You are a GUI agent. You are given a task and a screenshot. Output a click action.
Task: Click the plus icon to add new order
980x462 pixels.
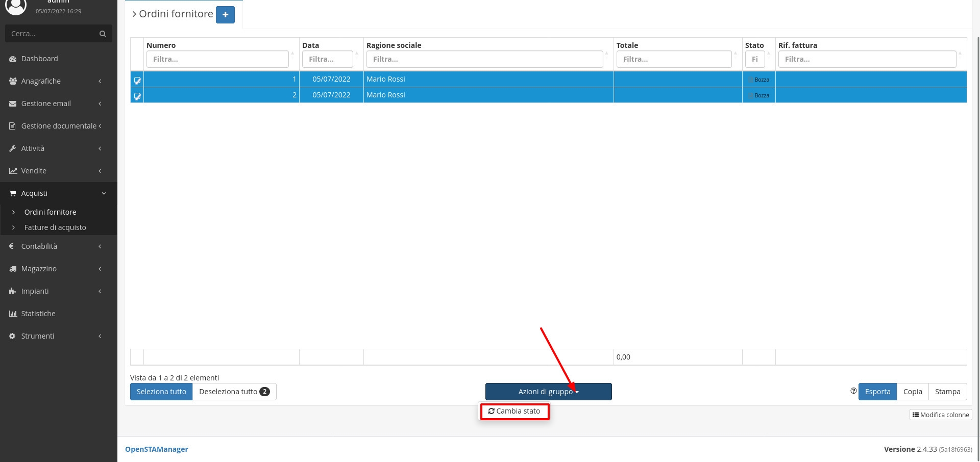pos(225,15)
